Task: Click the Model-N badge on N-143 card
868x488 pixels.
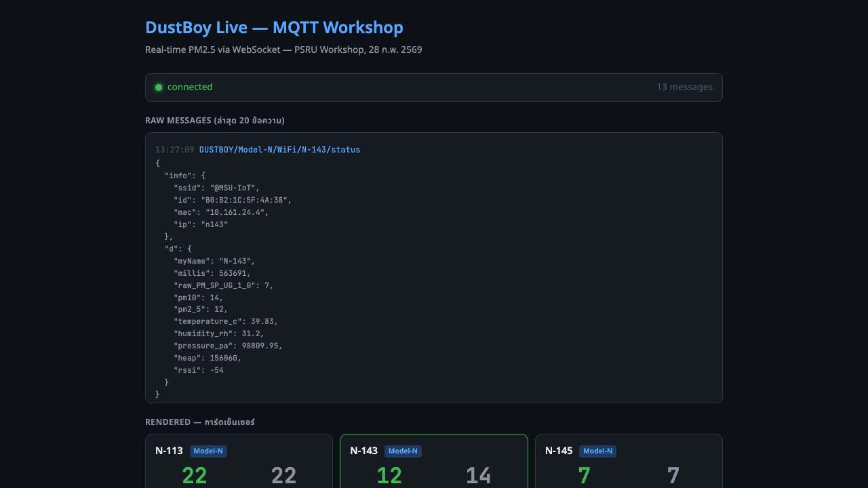Action: [x=403, y=451]
